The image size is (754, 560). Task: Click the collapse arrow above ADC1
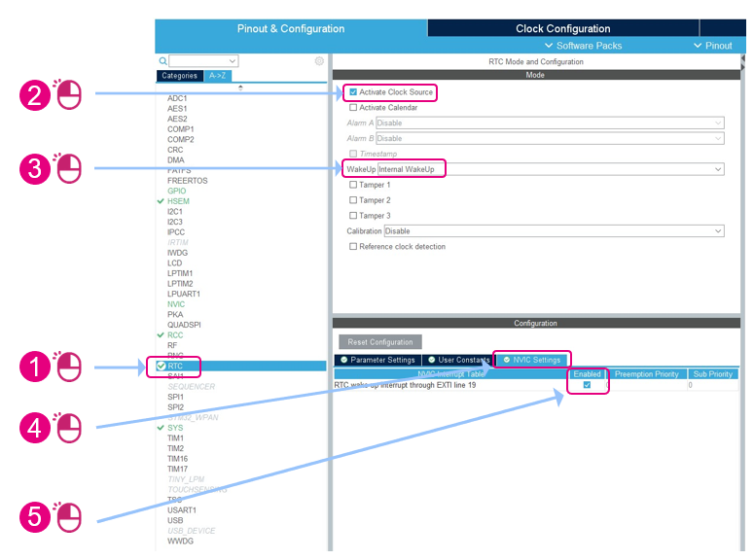(x=240, y=87)
